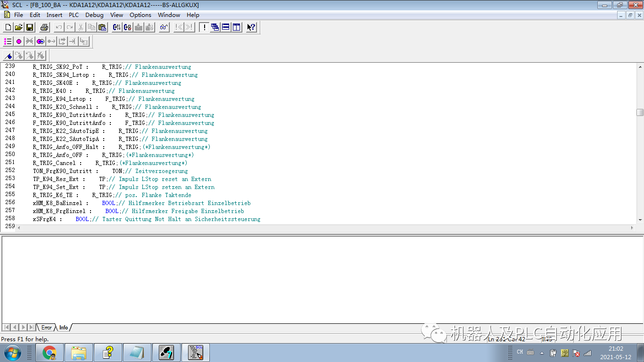Click the vertical scrollbar thumb in code editor
Screen dimensions: 644x362
[640, 112]
